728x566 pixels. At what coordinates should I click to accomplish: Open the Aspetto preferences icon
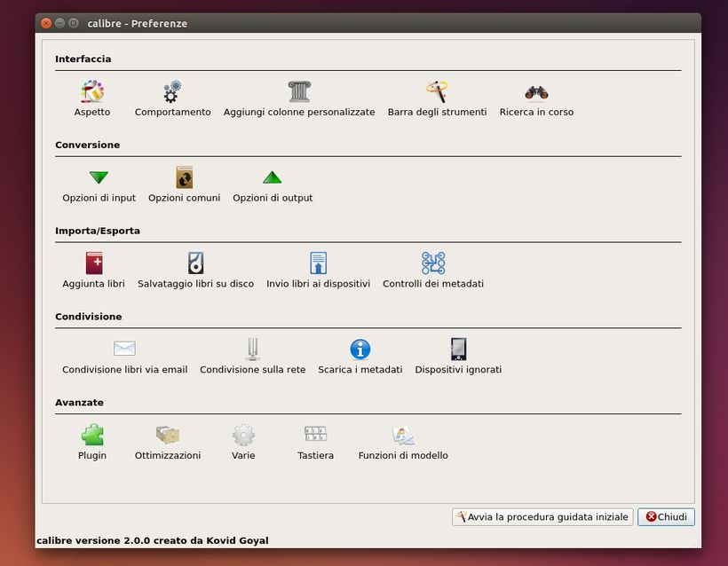coord(92,91)
